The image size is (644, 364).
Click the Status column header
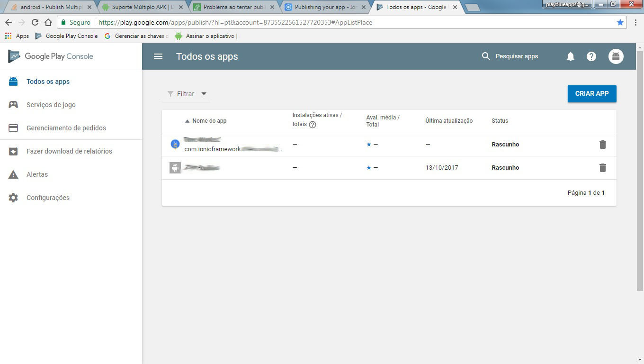500,121
